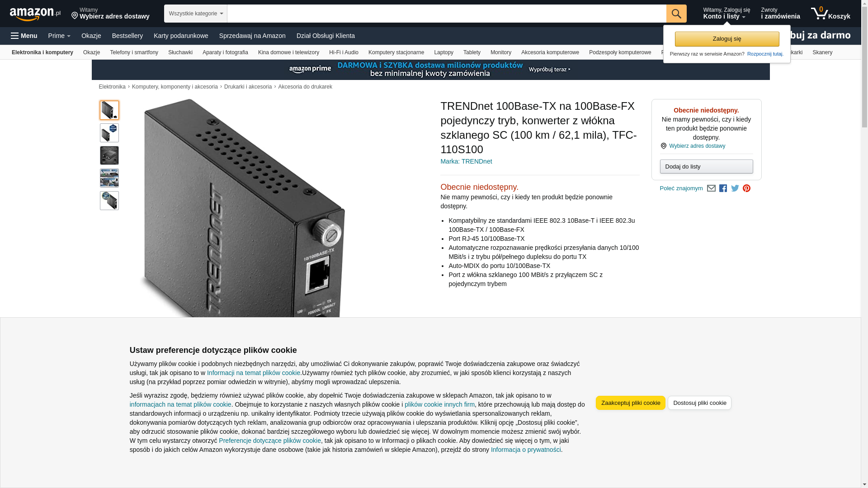Open the shopping cart Koszyk icon
Viewport: 868px width, 488px height.
tap(830, 14)
